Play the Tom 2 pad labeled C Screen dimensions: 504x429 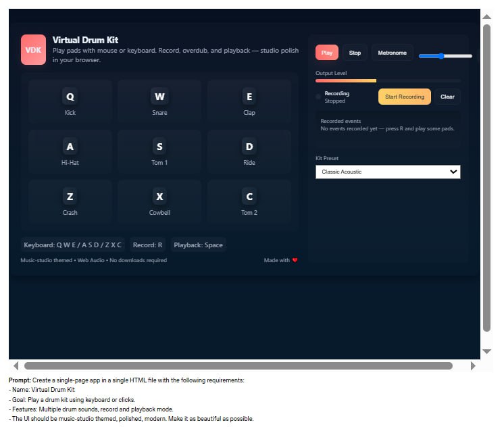click(x=249, y=202)
